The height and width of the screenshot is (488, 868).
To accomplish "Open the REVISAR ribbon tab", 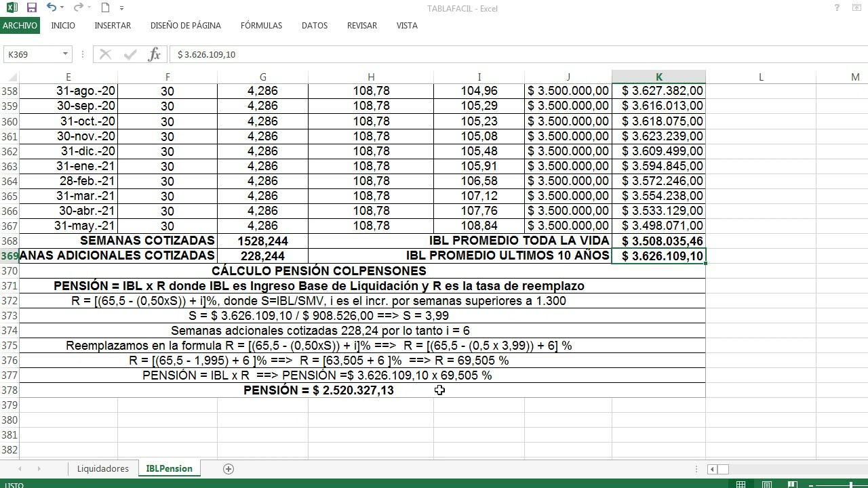I will (362, 25).
